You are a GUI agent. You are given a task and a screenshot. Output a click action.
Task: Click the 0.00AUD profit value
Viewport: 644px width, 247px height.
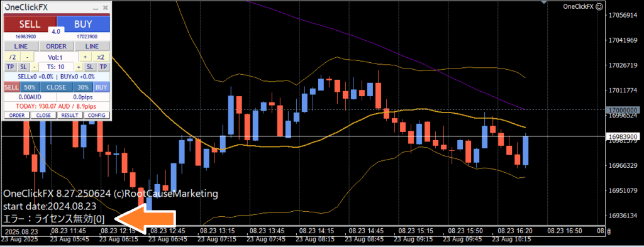click(30, 97)
